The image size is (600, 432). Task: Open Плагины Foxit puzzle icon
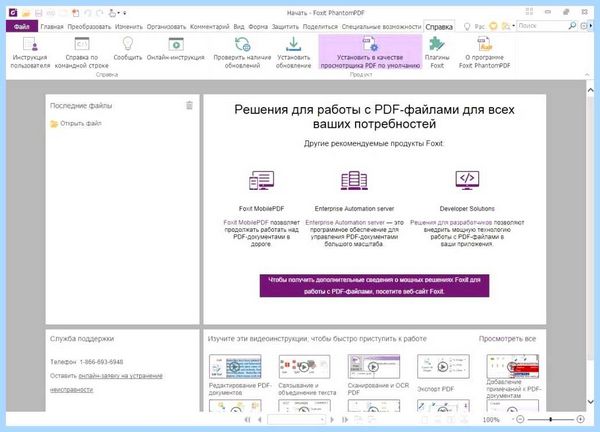437,53
